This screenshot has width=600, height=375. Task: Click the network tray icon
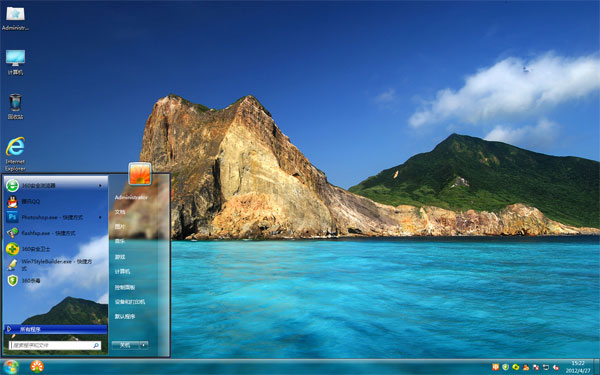546,367
